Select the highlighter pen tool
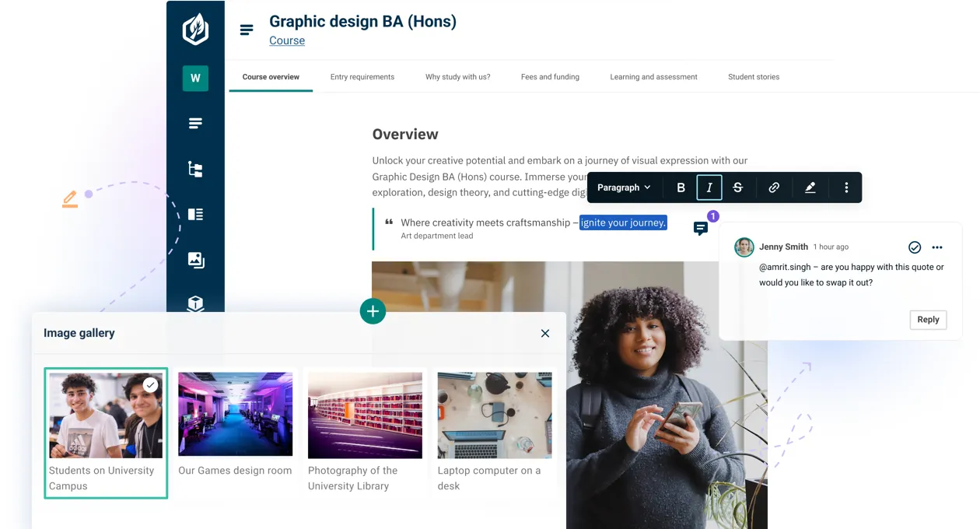 pyautogui.click(x=810, y=187)
